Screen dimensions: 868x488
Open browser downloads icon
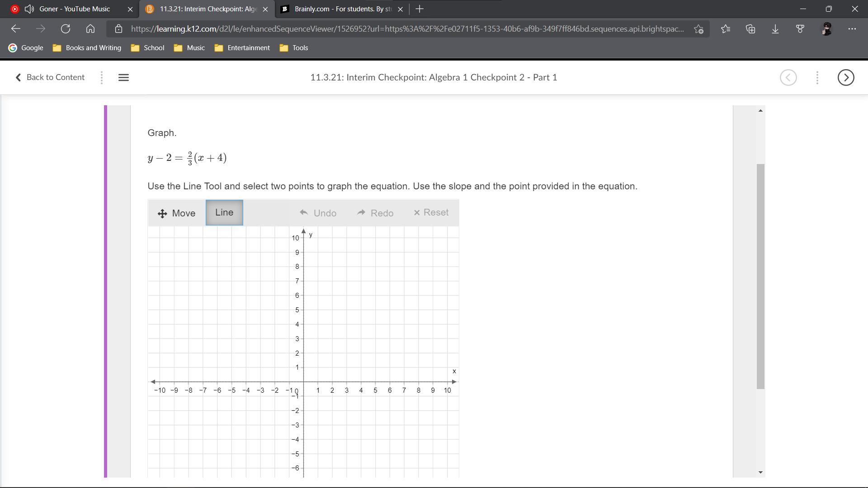775,29
